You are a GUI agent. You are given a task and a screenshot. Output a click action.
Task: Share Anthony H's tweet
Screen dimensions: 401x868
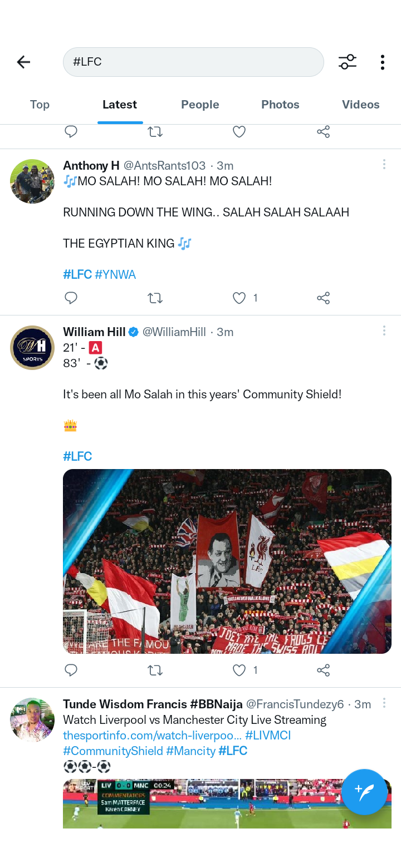[324, 298]
